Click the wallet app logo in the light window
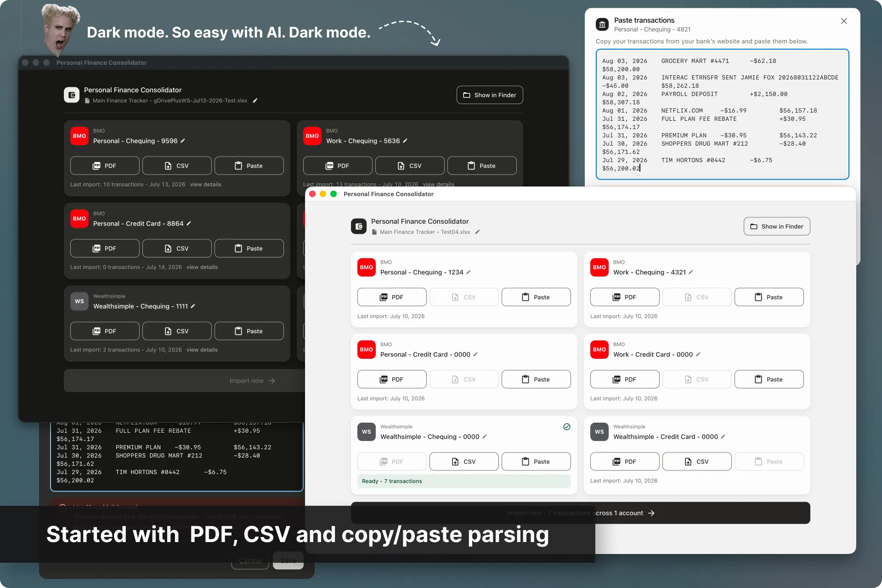 pyautogui.click(x=359, y=226)
